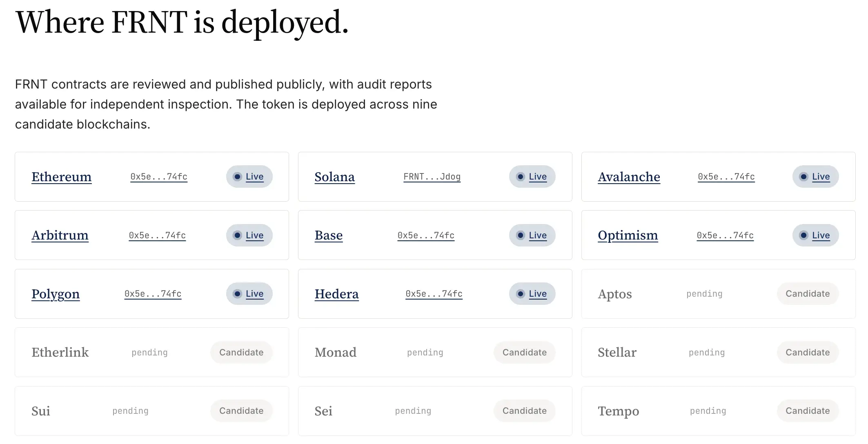Open the Hedera chain link

pyautogui.click(x=336, y=294)
